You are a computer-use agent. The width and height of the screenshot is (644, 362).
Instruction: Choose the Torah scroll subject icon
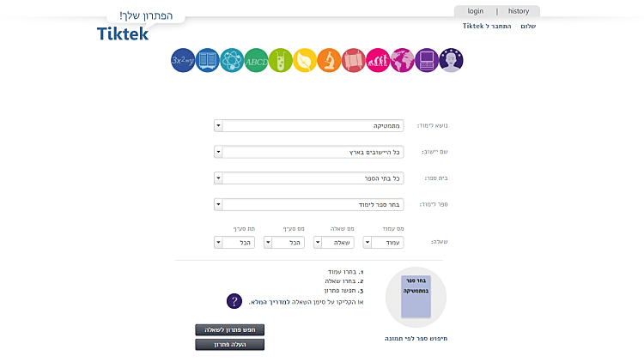[x=354, y=60]
